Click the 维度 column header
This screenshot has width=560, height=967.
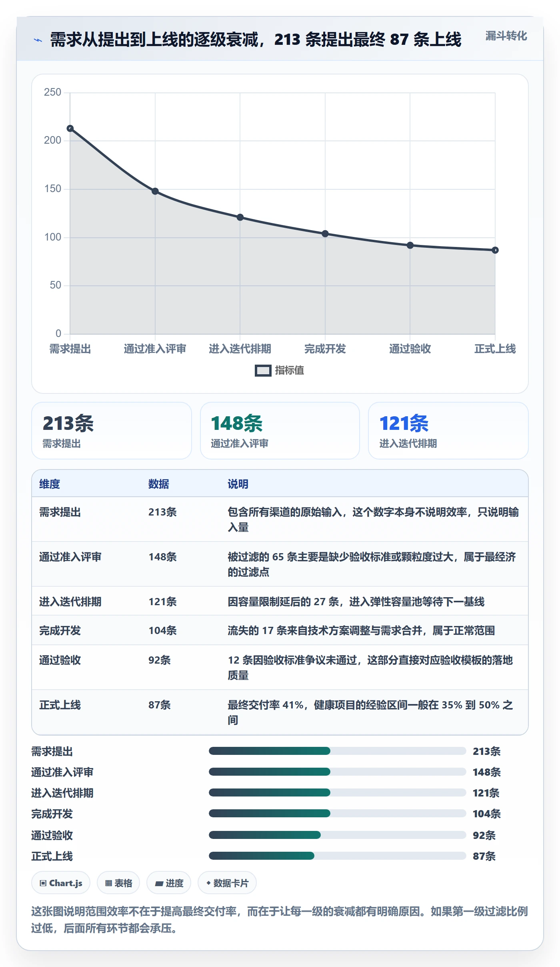(50, 484)
